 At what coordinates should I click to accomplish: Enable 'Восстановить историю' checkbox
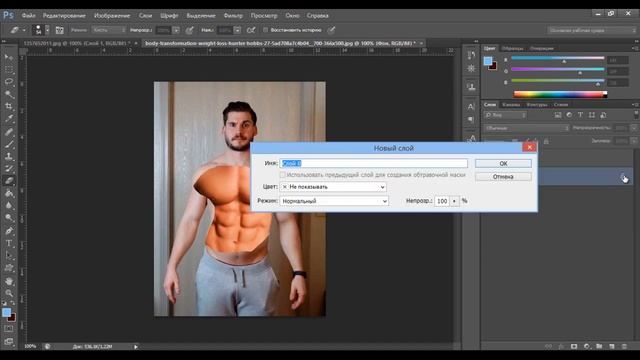coord(265,30)
